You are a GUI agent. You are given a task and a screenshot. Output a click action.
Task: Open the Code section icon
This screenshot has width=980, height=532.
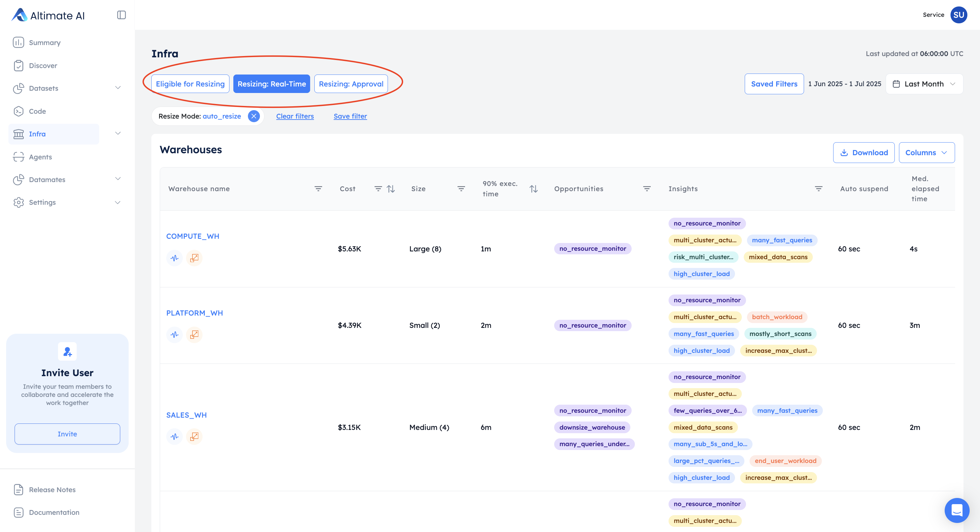(18, 111)
